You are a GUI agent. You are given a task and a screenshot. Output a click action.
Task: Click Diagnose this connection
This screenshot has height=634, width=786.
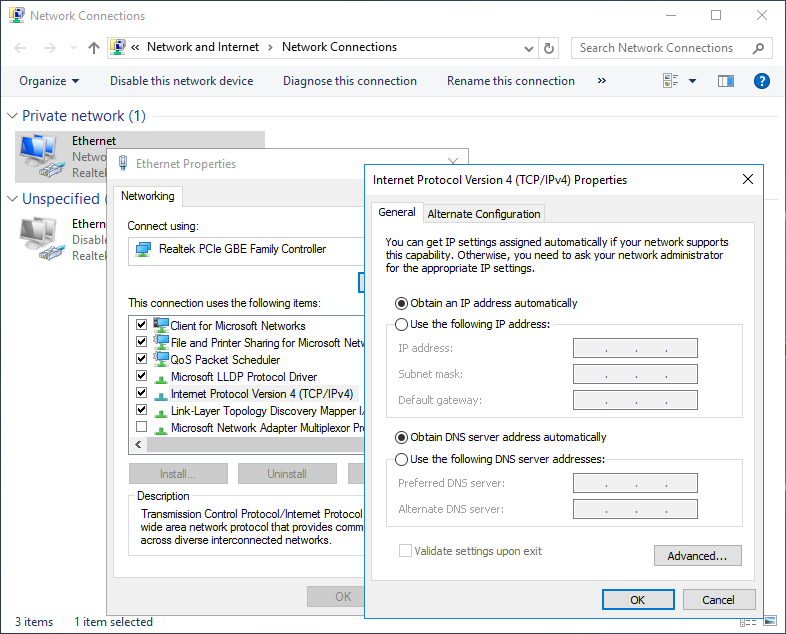click(349, 81)
